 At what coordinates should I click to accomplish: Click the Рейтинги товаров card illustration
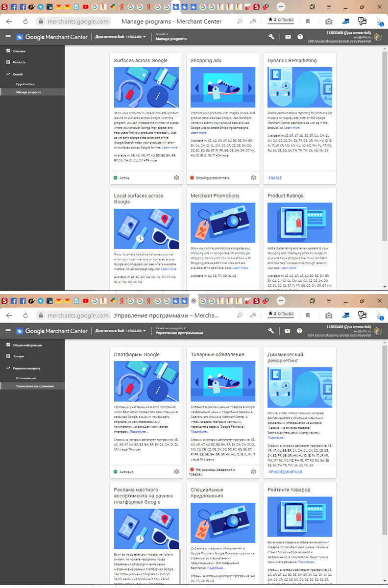click(300, 517)
